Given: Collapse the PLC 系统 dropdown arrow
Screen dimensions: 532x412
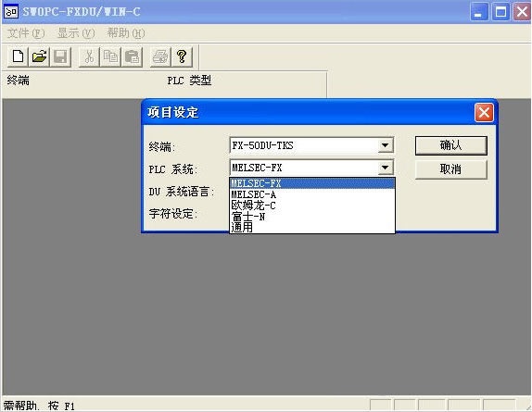Looking at the screenshot, I should (x=385, y=168).
